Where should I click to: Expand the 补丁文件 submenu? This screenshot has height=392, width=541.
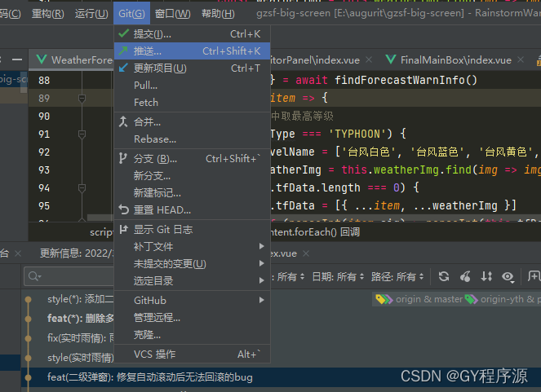pyautogui.click(x=193, y=246)
